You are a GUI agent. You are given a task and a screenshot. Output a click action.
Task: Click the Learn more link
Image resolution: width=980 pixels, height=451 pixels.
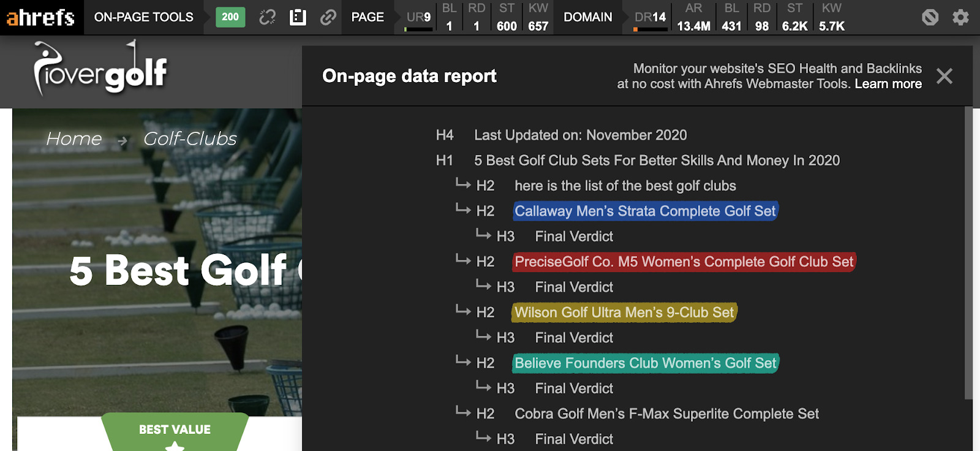coord(888,84)
